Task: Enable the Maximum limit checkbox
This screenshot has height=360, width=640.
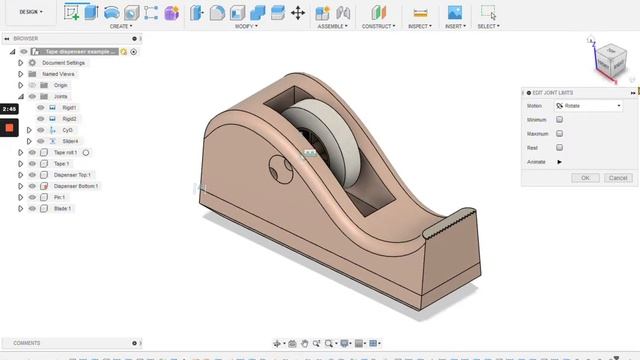Action: (559, 133)
